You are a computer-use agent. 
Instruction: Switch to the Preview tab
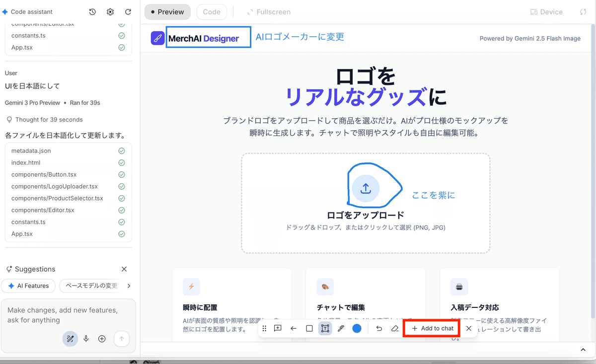point(167,12)
